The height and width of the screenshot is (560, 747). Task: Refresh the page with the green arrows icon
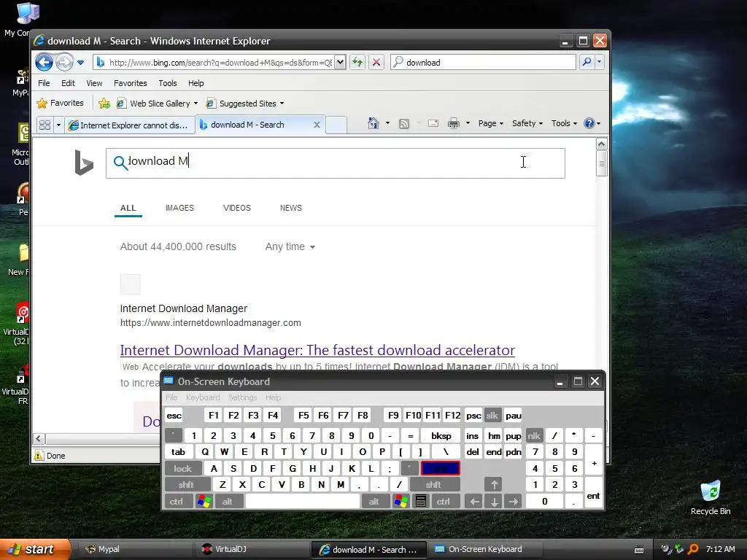(x=357, y=62)
